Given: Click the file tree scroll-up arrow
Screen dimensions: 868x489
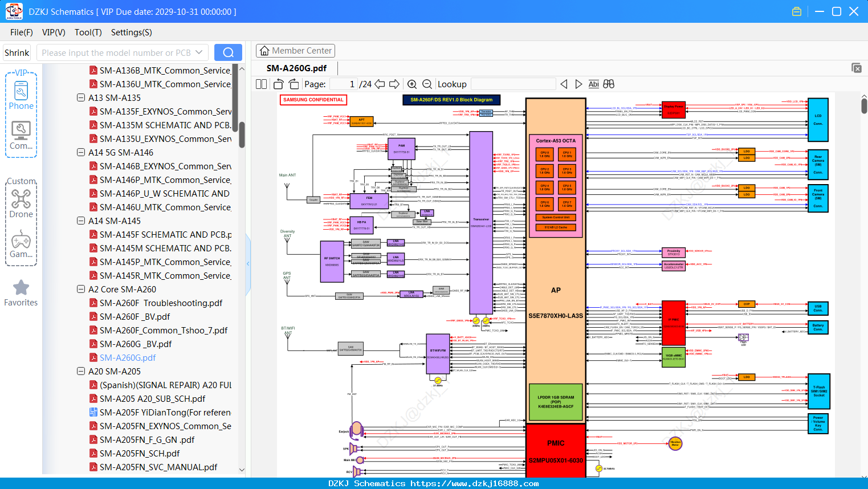Looking at the screenshot, I should point(242,68).
